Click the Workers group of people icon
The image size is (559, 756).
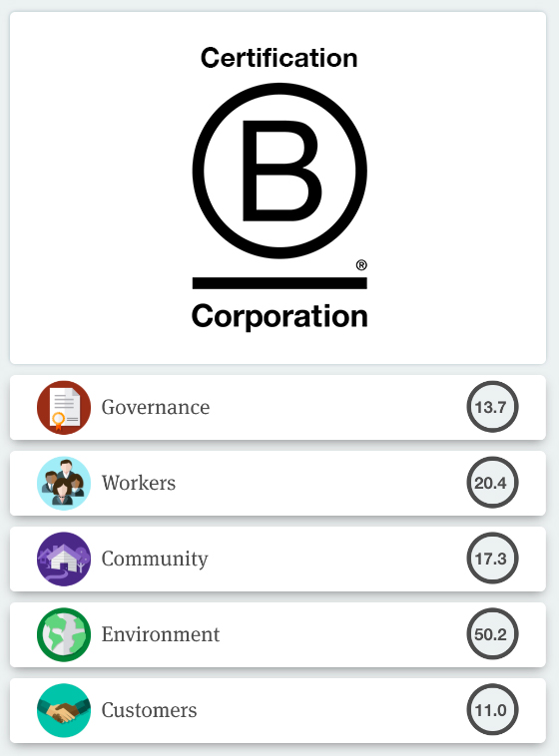click(64, 483)
